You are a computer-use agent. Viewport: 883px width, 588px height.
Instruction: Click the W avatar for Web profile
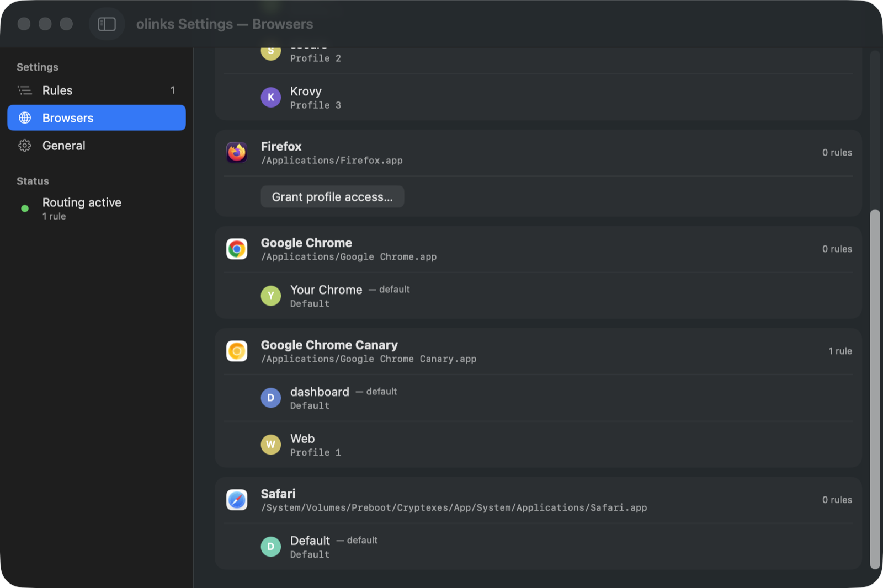click(x=271, y=445)
